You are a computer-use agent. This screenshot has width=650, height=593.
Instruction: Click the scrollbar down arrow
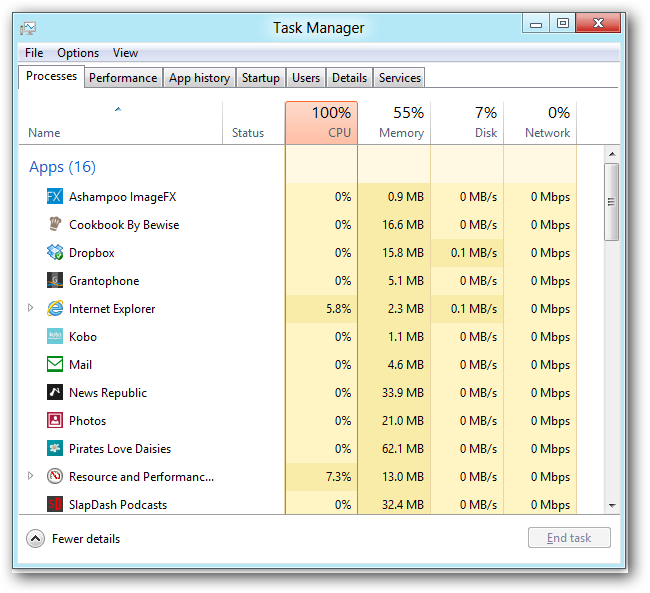tap(612, 507)
